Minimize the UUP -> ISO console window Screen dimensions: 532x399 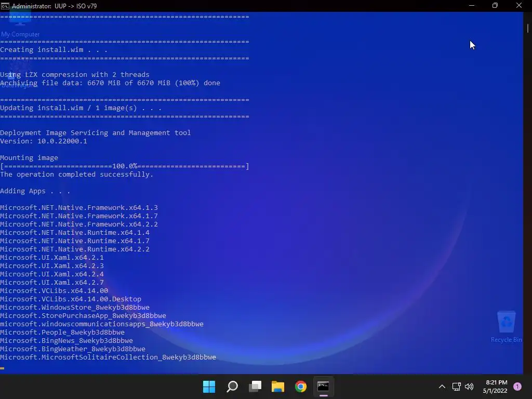472,6
